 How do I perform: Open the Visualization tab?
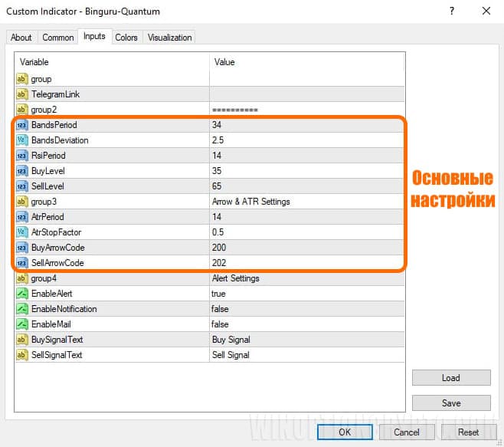click(170, 38)
